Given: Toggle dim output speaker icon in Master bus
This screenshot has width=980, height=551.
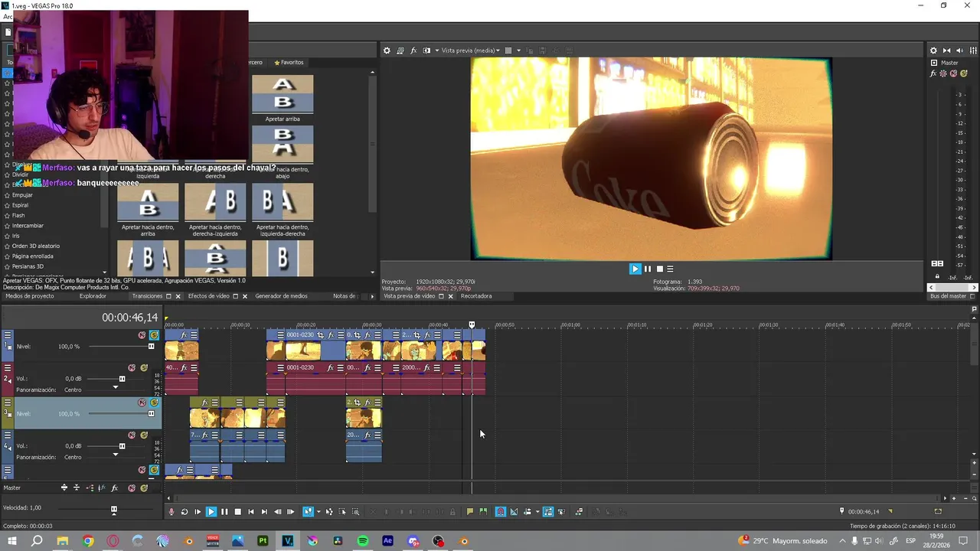Looking at the screenshot, I should [x=960, y=51].
